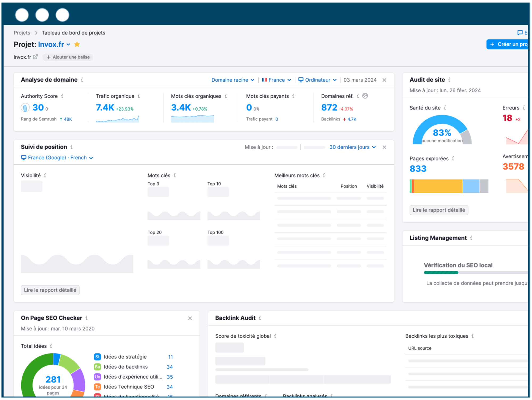Click Lire le rapport détaillé in Audit de site

coord(439,210)
